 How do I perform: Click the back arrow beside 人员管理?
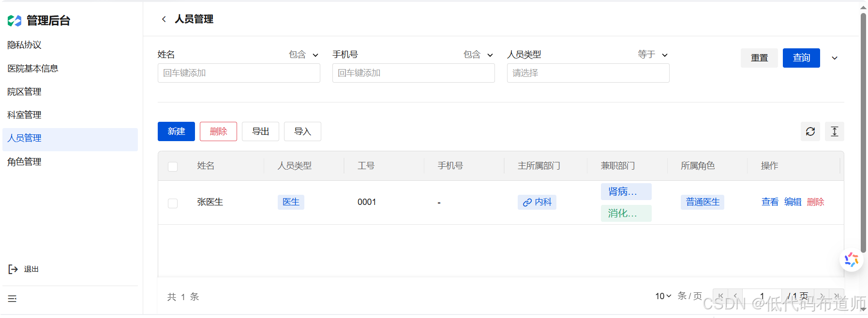pyautogui.click(x=164, y=19)
